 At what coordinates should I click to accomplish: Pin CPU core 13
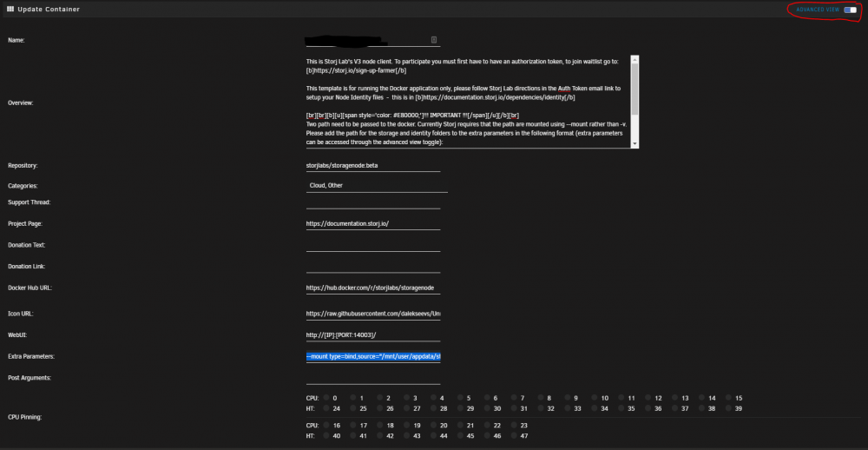point(675,398)
